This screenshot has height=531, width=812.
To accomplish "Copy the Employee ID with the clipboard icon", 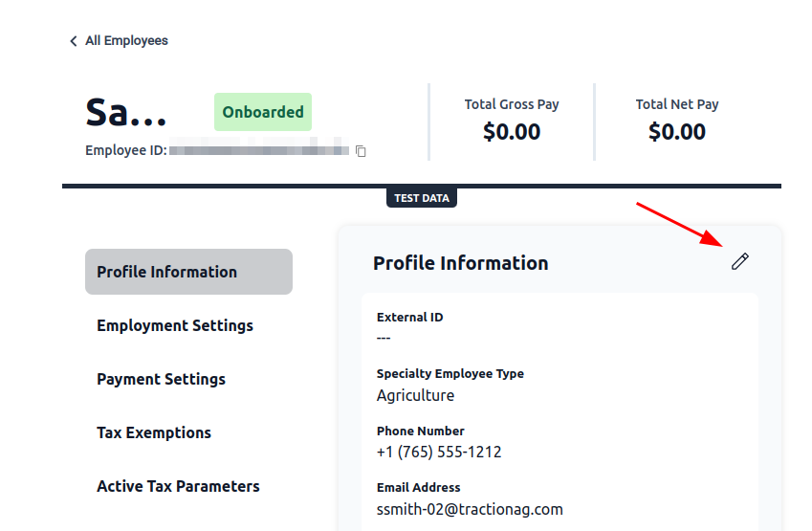I will click(361, 151).
